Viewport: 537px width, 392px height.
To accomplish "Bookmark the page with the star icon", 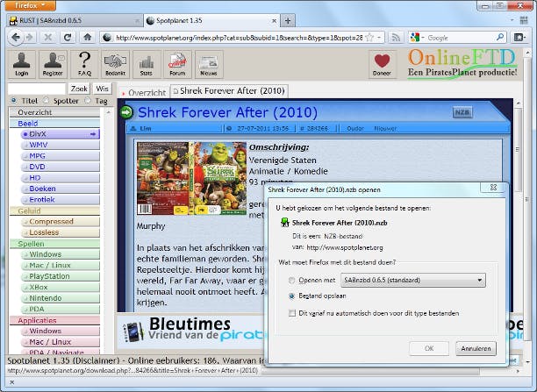I will (x=369, y=38).
